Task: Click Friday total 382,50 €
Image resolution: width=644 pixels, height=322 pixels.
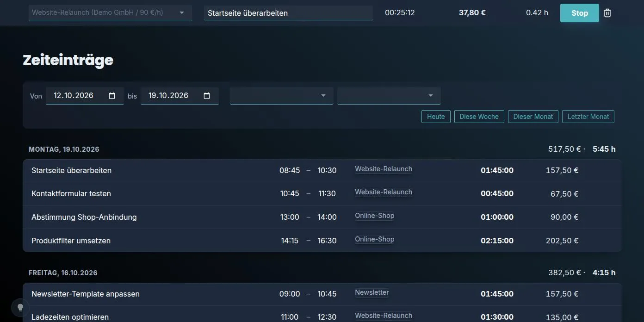Action: [x=564, y=273]
